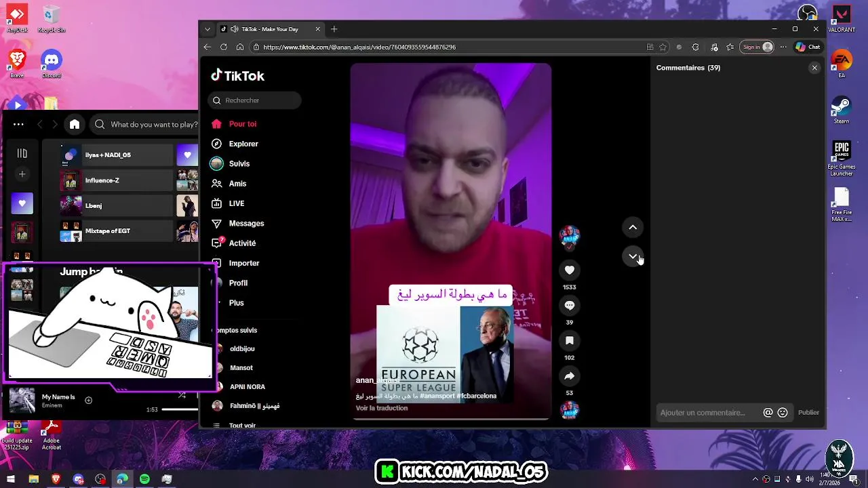Open browser favorites list icon

[x=730, y=47]
